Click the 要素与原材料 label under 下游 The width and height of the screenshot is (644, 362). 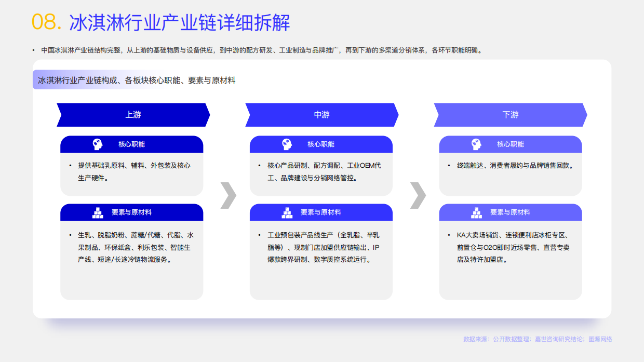[x=510, y=212]
